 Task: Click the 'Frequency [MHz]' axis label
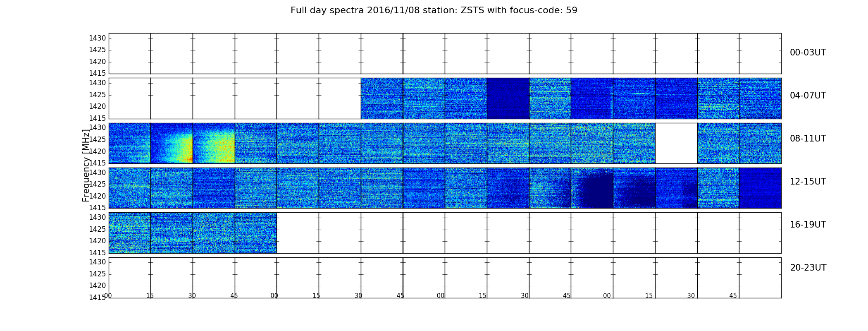[86, 165]
